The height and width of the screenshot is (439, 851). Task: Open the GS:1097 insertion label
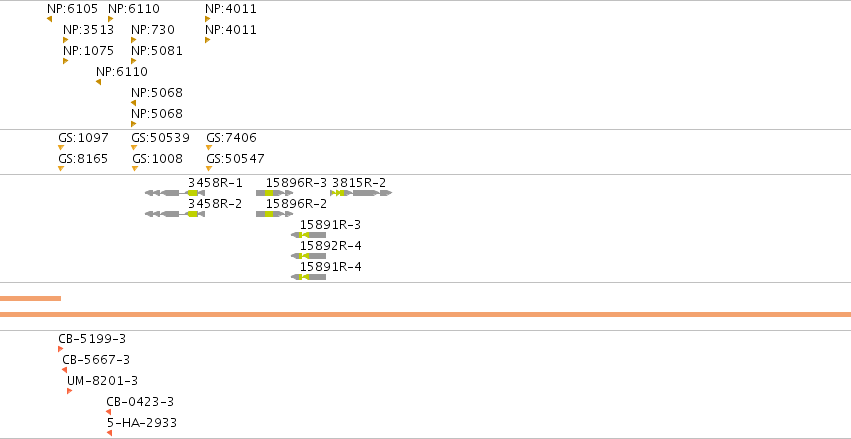(84, 138)
